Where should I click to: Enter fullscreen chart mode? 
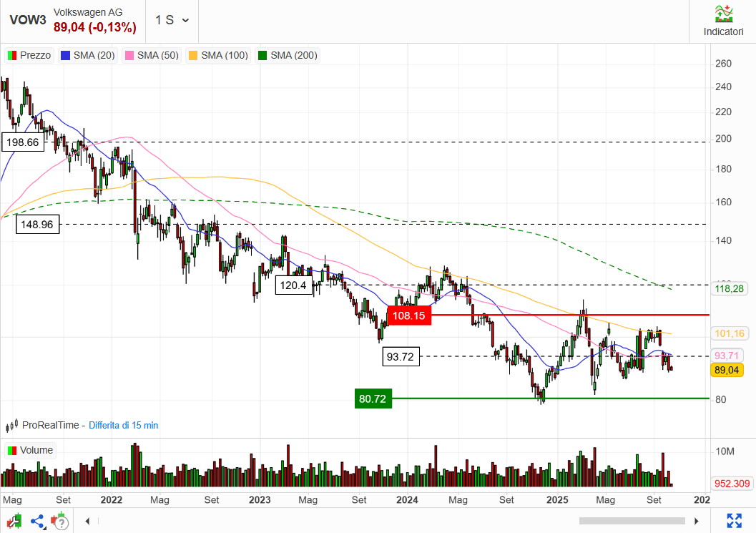pyautogui.click(x=734, y=521)
